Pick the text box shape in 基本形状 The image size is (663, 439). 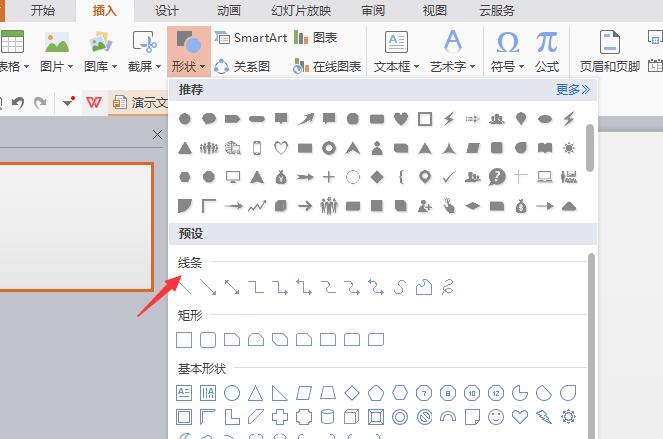(184, 393)
